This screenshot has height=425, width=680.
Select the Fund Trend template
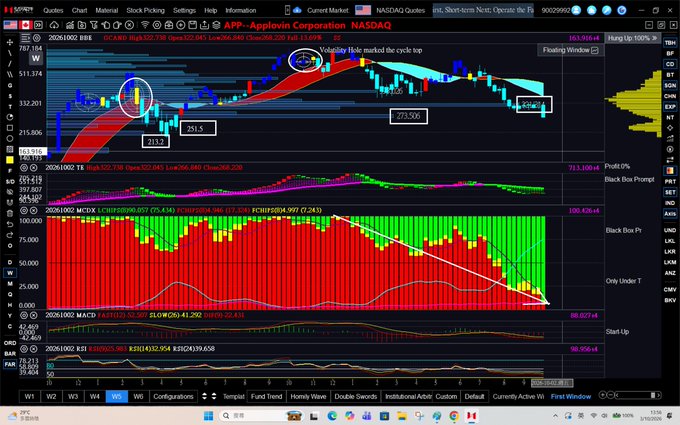click(266, 396)
